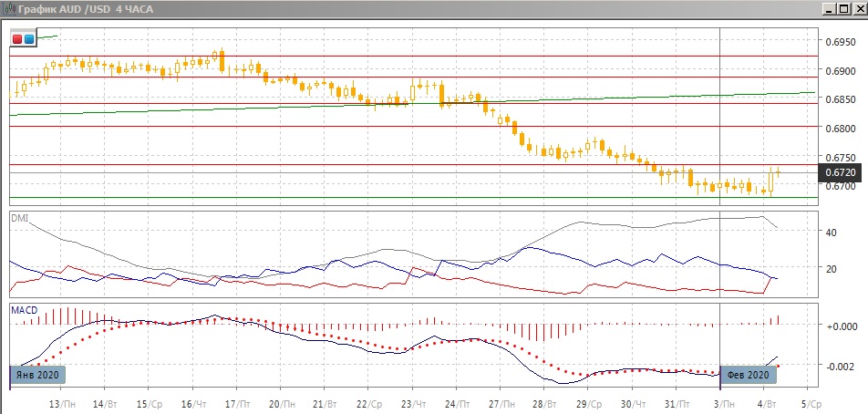868x414 pixels.
Task: Click the 28/Вт date label
Action: tap(543, 402)
